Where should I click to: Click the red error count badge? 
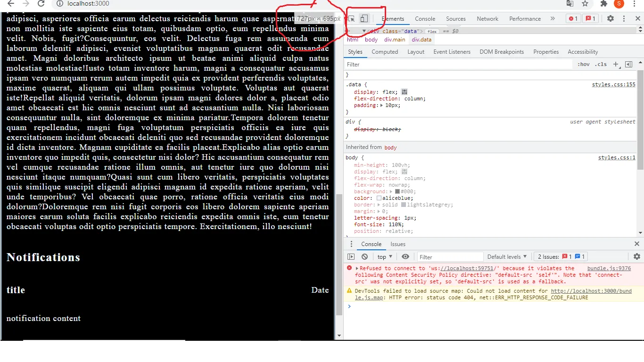pos(573,18)
